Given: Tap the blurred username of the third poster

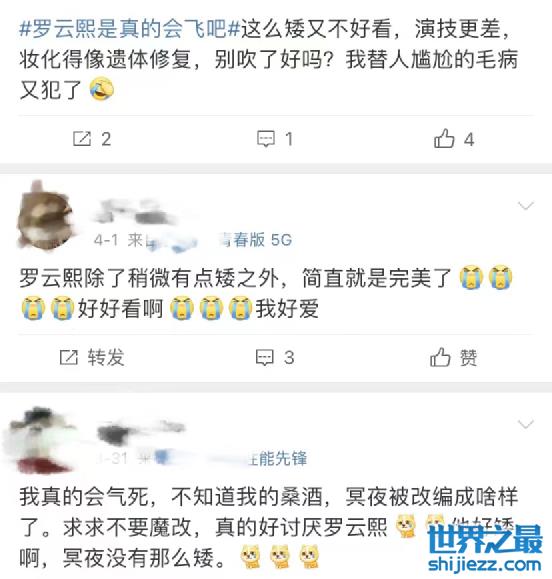Looking at the screenshot, I should [140, 429].
